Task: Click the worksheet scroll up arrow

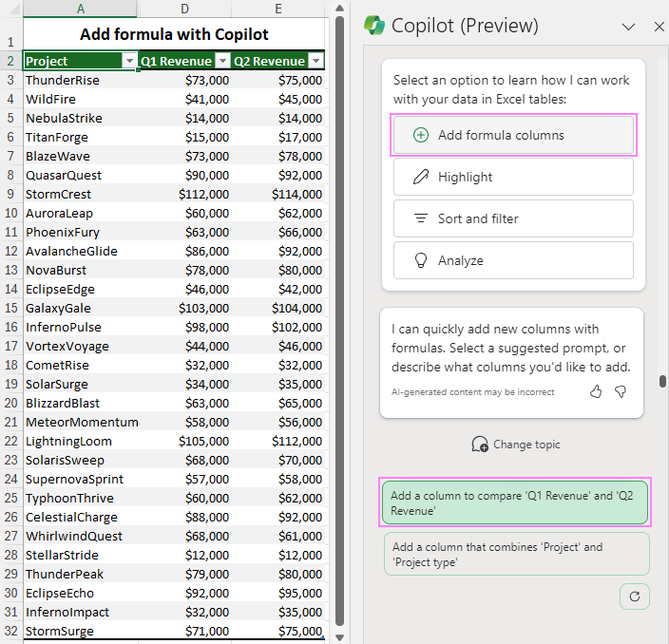Action: (x=339, y=9)
